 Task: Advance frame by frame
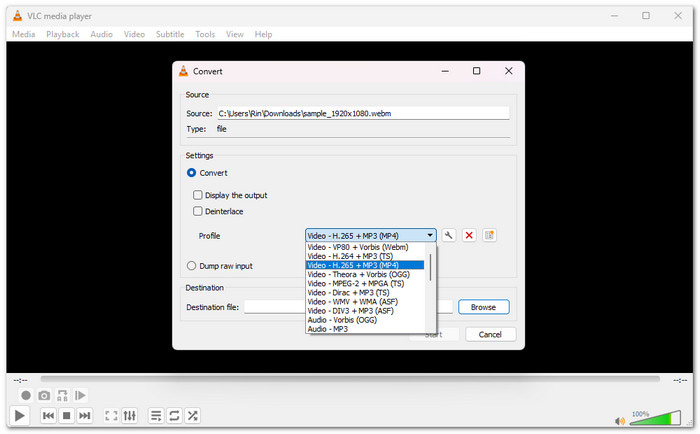pos(80,396)
